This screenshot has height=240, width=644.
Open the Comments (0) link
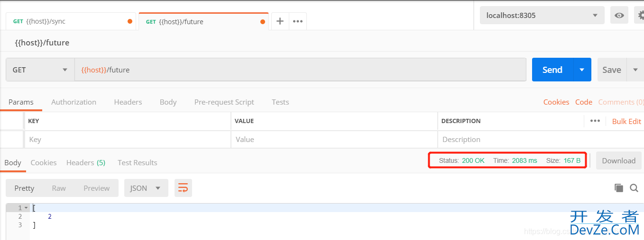[621, 102]
